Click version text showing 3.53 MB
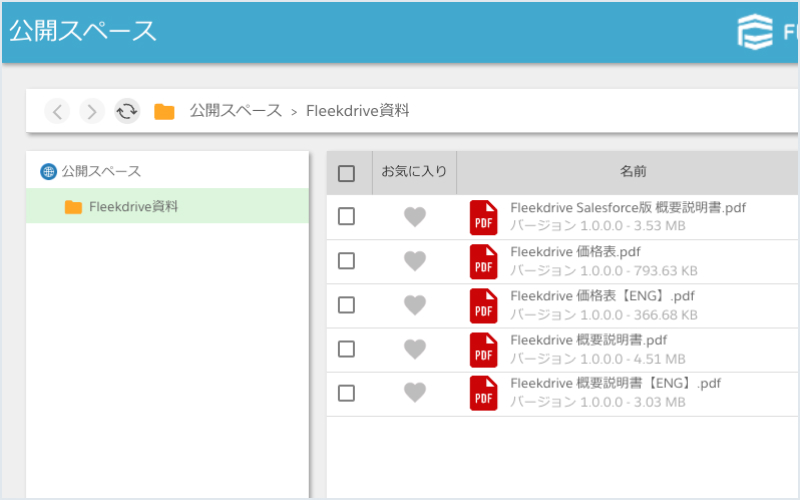 [598, 226]
